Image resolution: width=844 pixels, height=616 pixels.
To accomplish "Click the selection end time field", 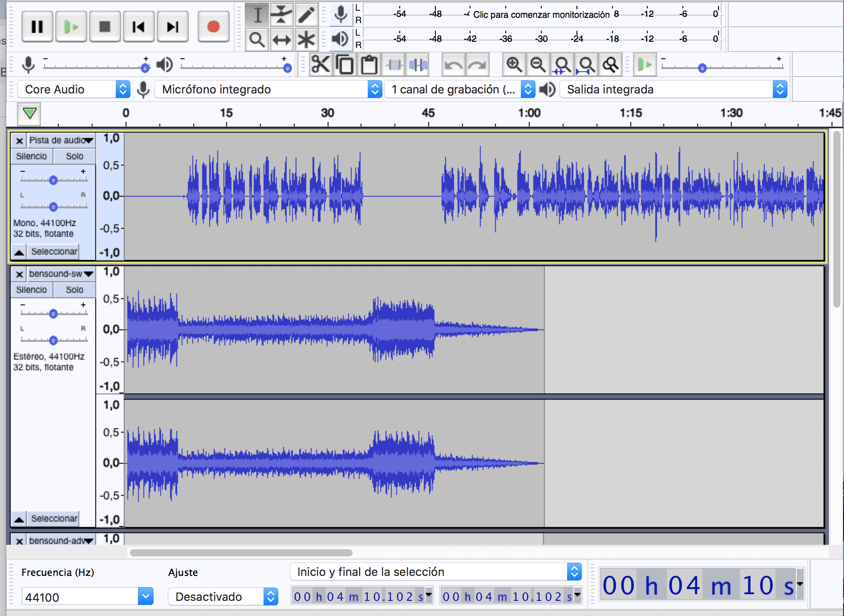I will pyautogui.click(x=511, y=596).
